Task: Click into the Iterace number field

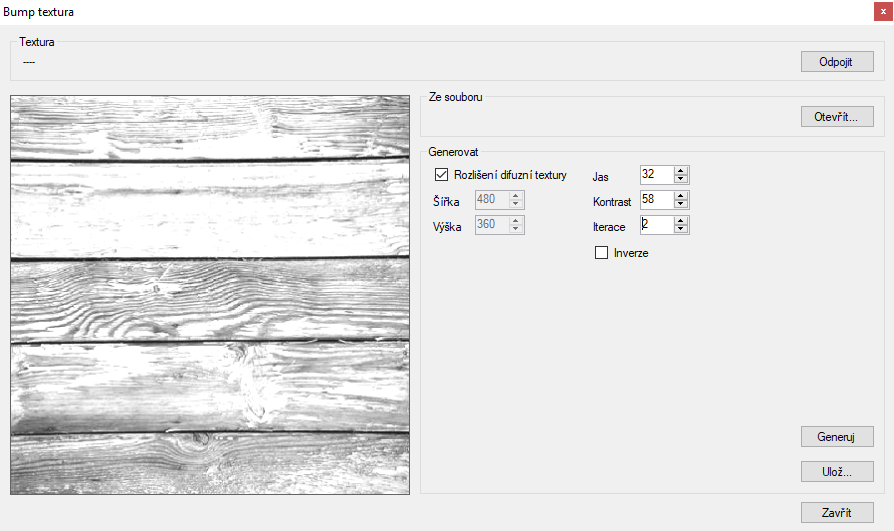Action: 656,225
